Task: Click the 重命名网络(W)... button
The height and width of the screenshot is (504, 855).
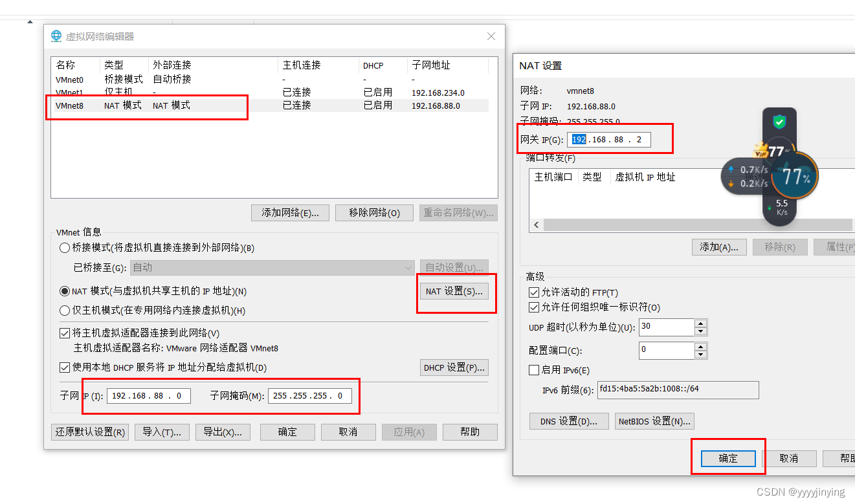Action: (x=458, y=213)
